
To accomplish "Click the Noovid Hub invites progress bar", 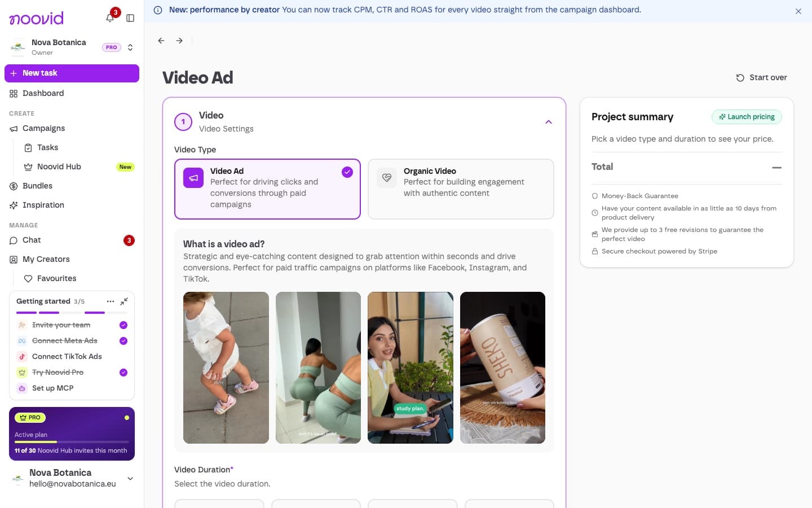I will pyautogui.click(x=72, y=442).
